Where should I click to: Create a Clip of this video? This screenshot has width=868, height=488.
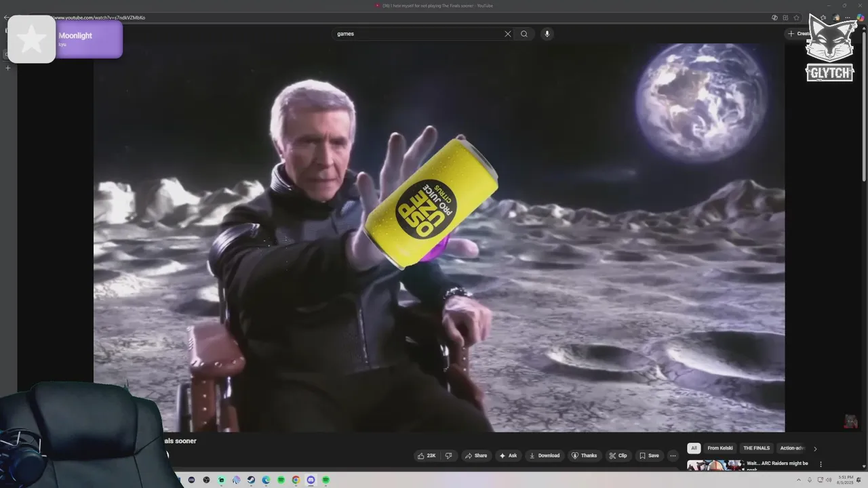tap(618, 455)
